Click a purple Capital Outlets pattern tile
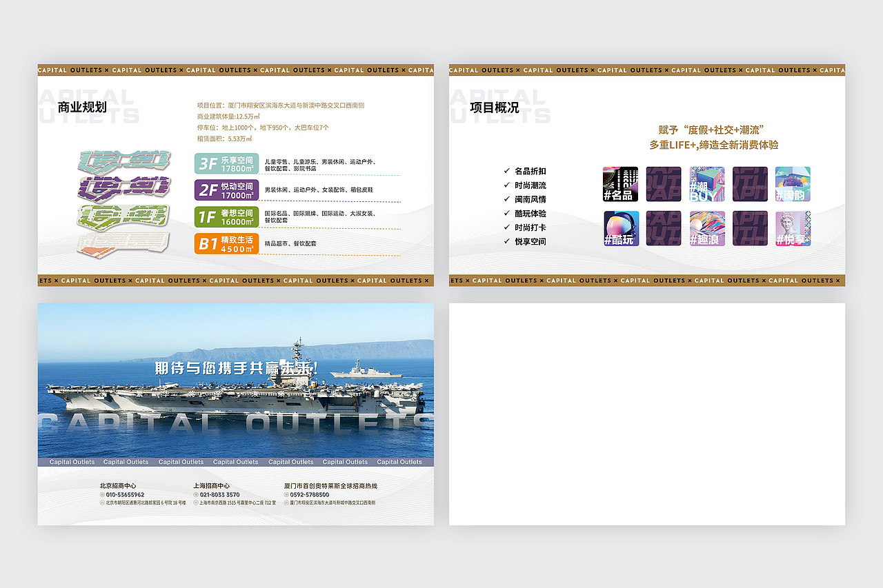This screenshot has width=883, height=588. click(663, 184)
